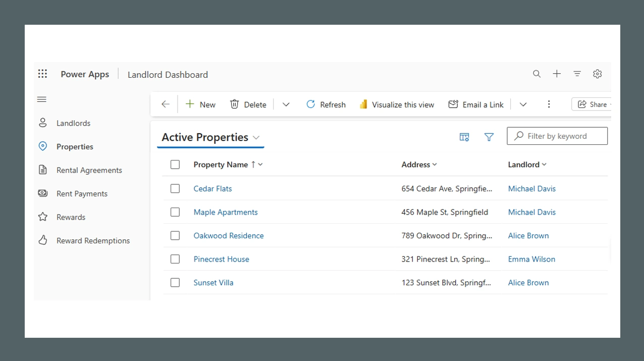This screenshot has width=644, height=361.
Task: Open the vertical ellipsis more commands
Action: click(x=549, y=105)
